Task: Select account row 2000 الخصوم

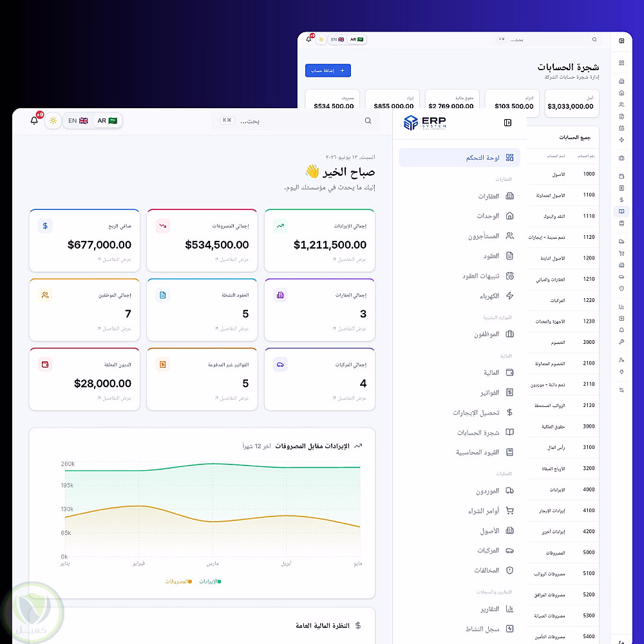Action: pyautogui.click(x=563, y=342)
